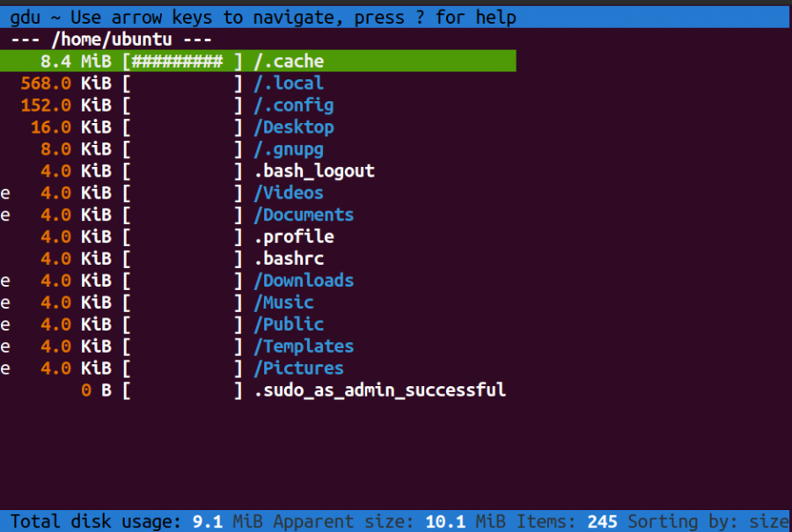Click the .bash_logout file entry

[314, 171]
